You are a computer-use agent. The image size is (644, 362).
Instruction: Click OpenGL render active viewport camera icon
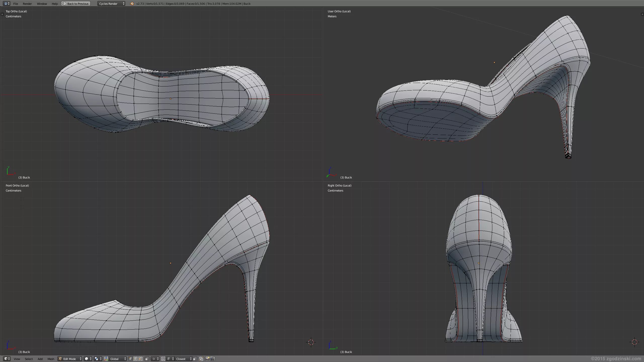pos(207,359)
